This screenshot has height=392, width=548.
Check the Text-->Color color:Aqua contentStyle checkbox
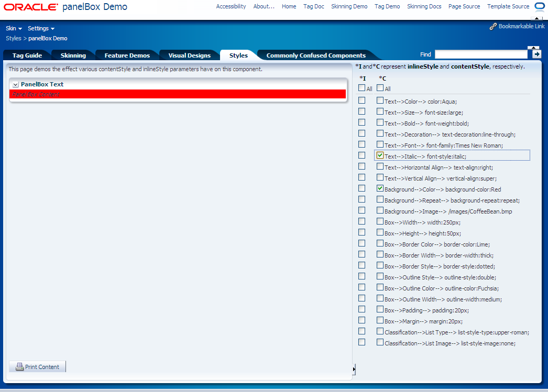[380, 100]
